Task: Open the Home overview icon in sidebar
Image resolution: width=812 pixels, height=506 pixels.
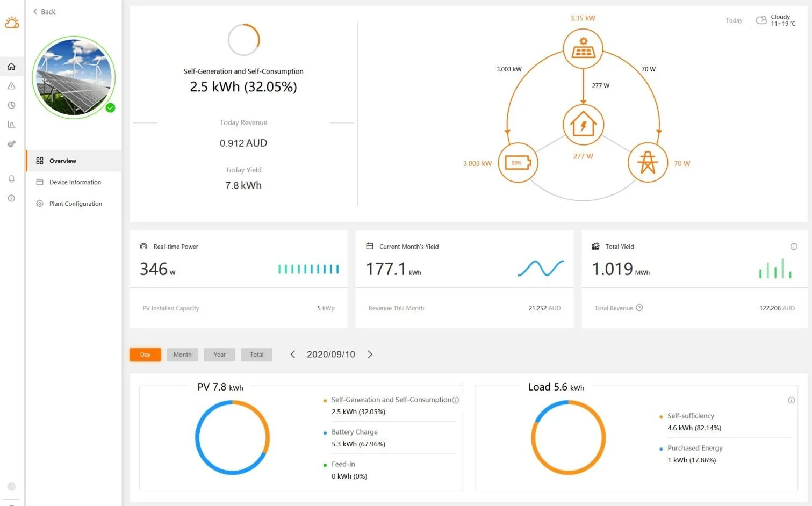Action: pos(11,66)
